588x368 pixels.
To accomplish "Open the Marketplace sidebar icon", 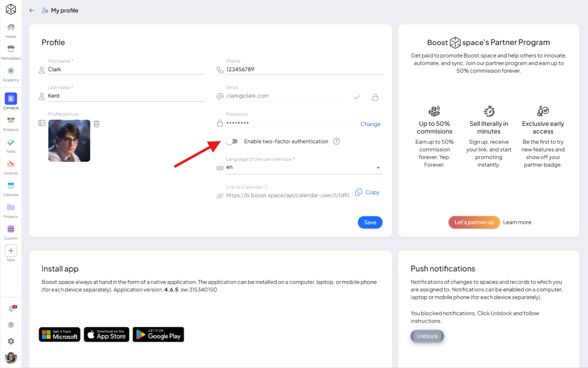I will [11, 49].
